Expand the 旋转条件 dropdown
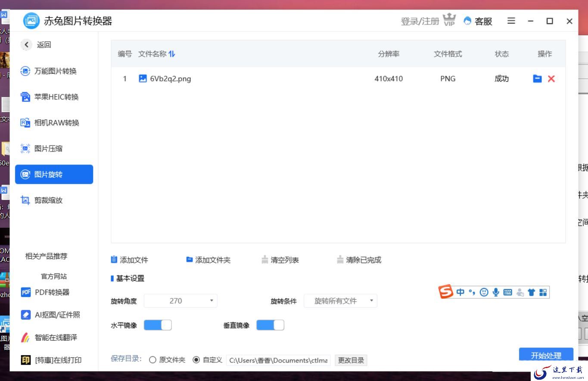588x381 pixels. click(340, 301)
